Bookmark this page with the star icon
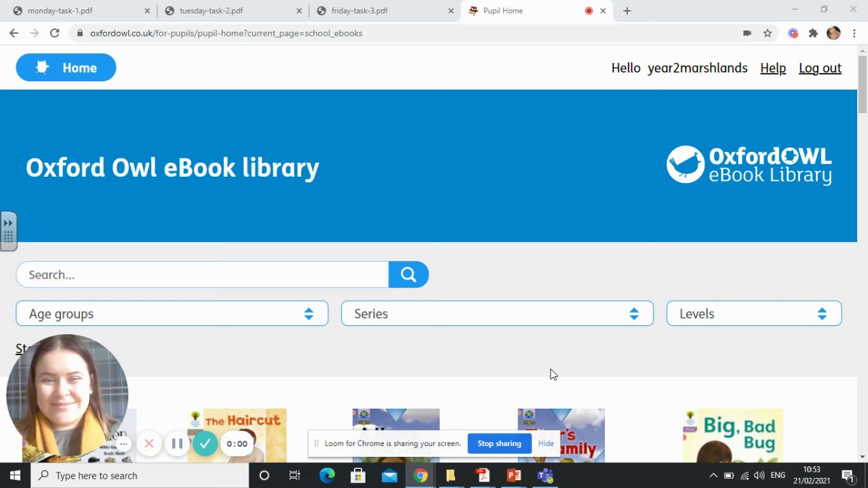This screenshot has width=868, height=488. 768,33
